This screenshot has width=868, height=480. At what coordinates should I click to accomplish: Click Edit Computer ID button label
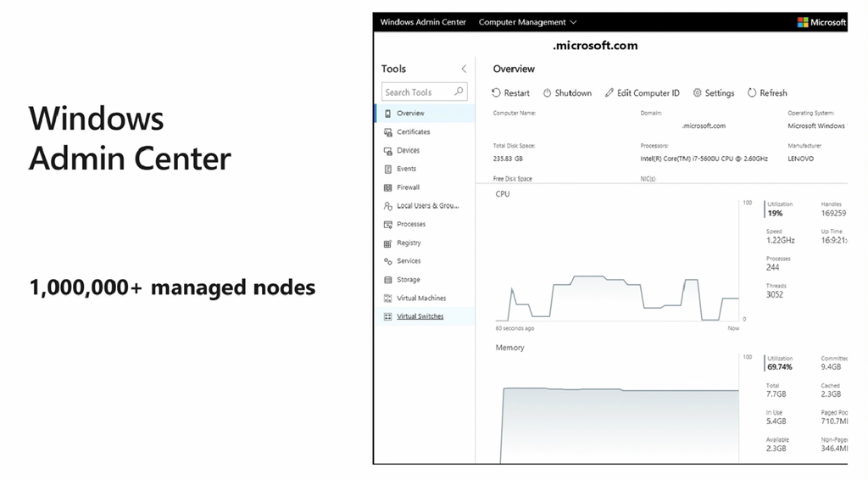pyautogui.click(x=648, y=93)
